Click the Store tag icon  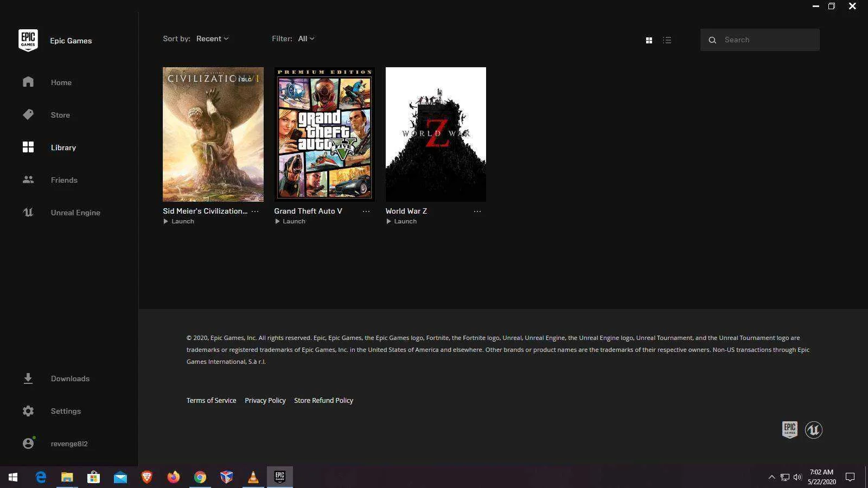pyautogui.click(x=28, y=114)
